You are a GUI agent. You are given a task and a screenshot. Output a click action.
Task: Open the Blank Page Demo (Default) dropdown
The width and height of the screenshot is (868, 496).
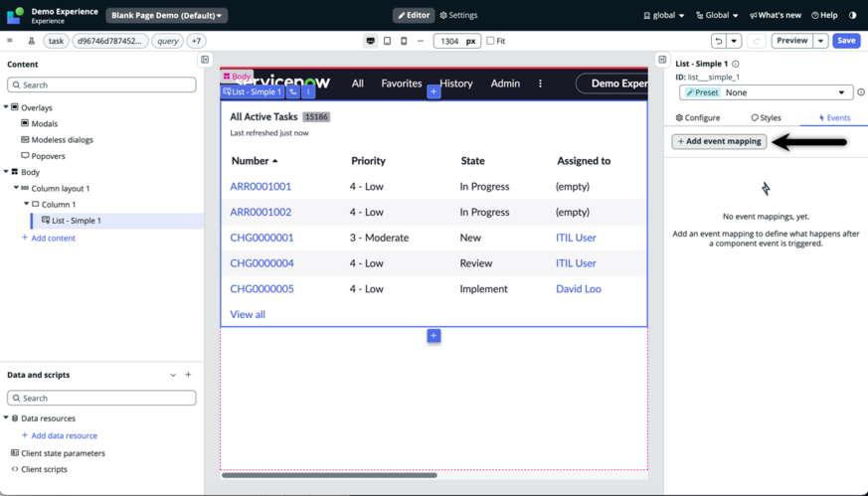coord(167,16)
